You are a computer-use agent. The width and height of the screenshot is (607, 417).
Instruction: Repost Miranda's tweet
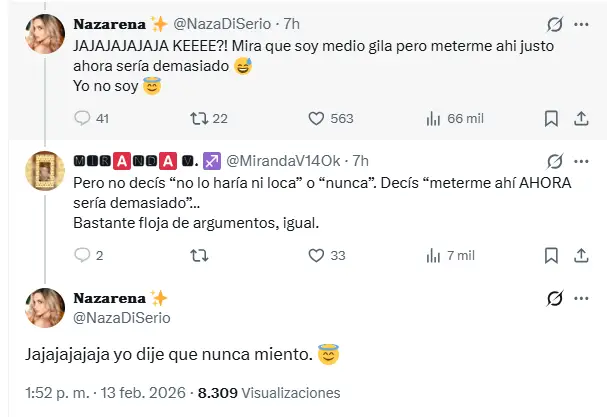tap(198, 256)
